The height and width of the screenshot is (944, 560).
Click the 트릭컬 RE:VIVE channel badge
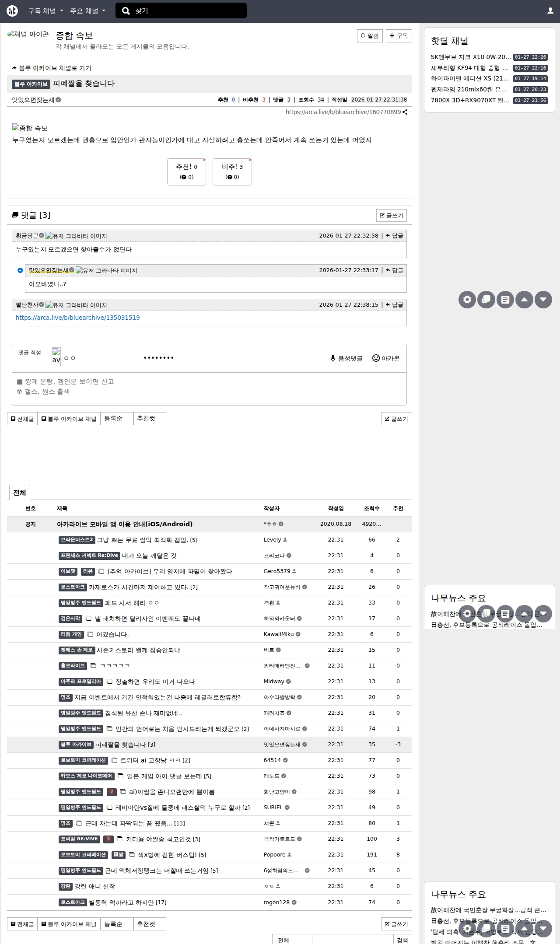point(79,839)
